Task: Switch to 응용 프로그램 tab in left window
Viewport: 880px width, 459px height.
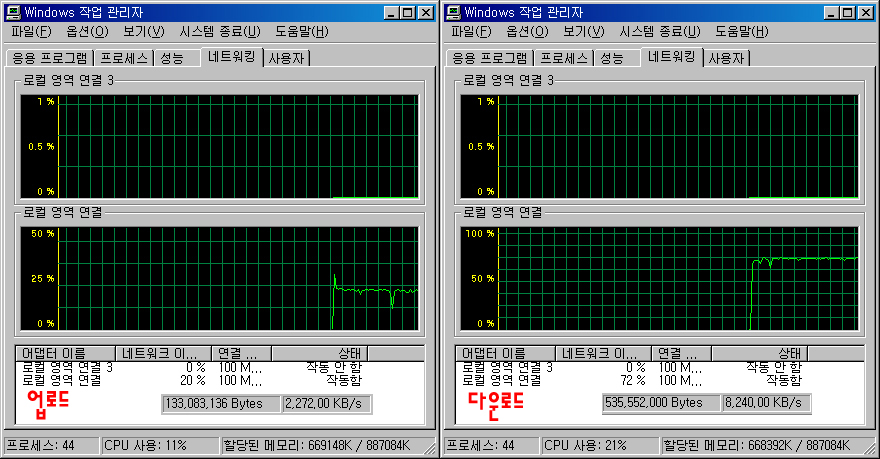Action: [x=49, y=58]
